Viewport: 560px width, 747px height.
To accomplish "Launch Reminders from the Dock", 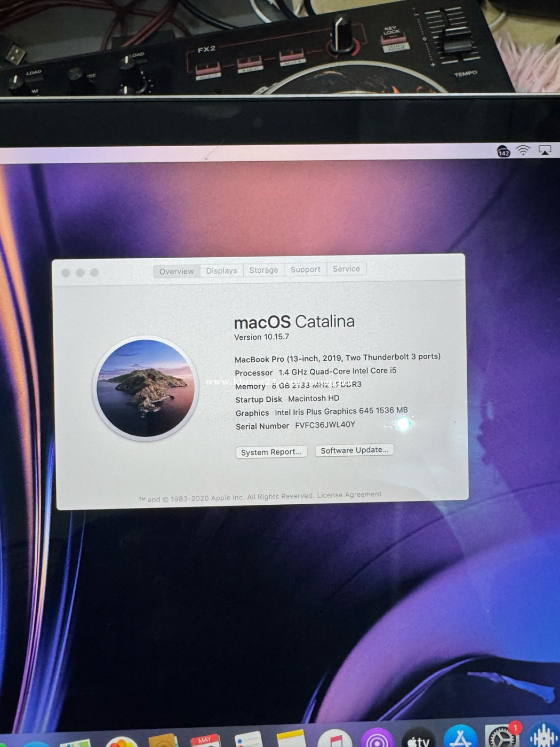I will tap(249, 739).
